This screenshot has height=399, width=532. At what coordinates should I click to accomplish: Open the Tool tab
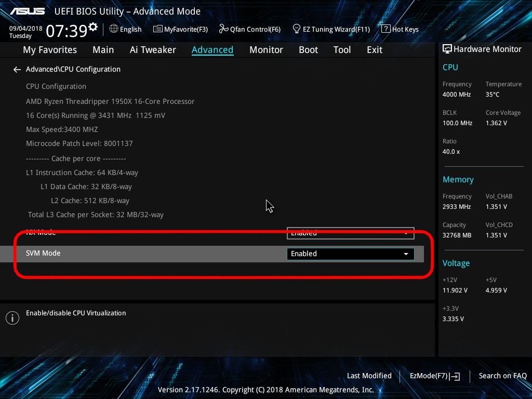[x=342, y=50]
